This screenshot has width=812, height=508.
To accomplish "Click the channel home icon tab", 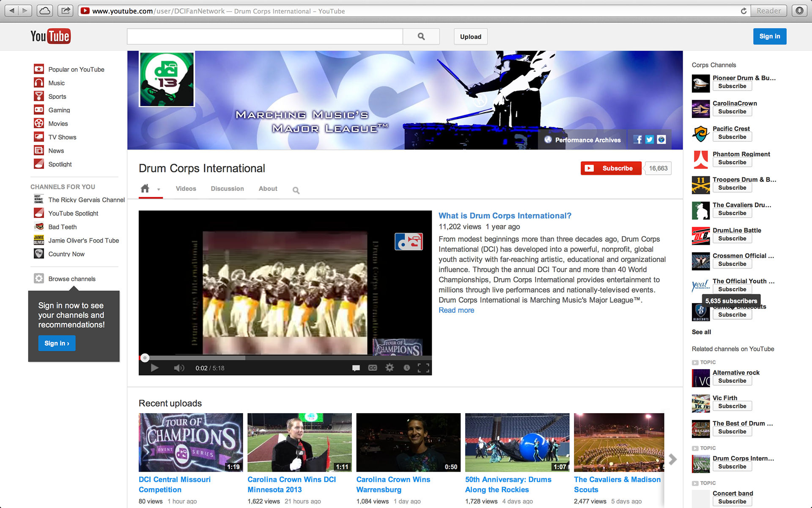I will pyautogui.click(x=145, y=188).
